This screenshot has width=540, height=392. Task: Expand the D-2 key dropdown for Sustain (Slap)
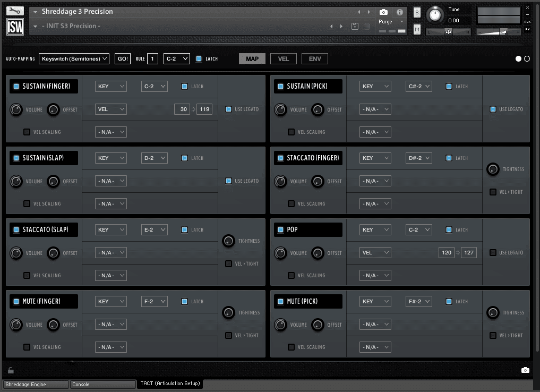(x=155, y=158)
